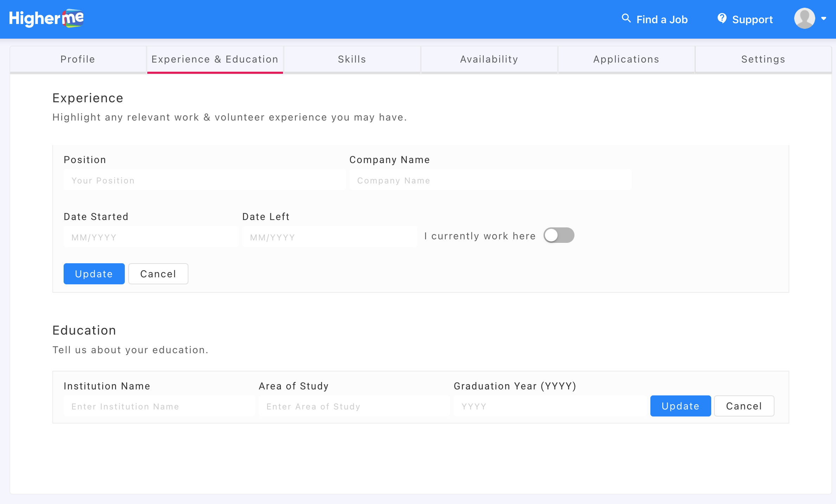This screenshot has width=836, height=504.
Task: Click Update in Experience section
Action: [x=94, y=274]
